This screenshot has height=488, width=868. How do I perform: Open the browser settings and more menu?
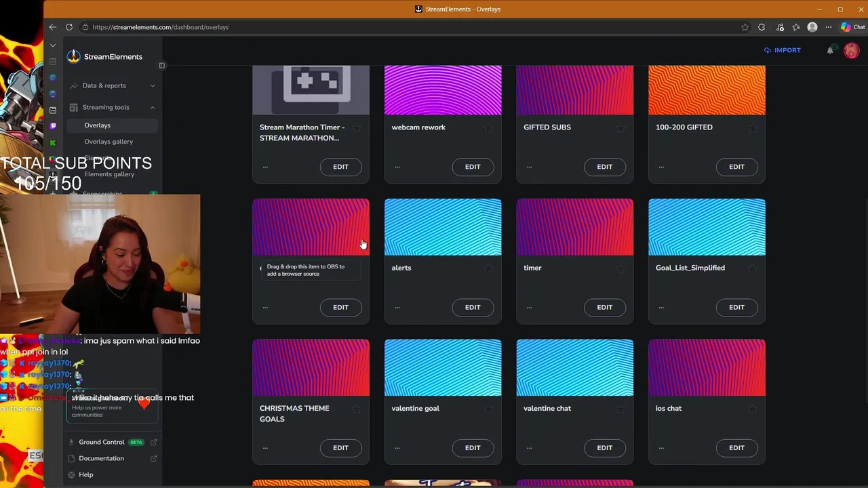[x=829, y=27]
